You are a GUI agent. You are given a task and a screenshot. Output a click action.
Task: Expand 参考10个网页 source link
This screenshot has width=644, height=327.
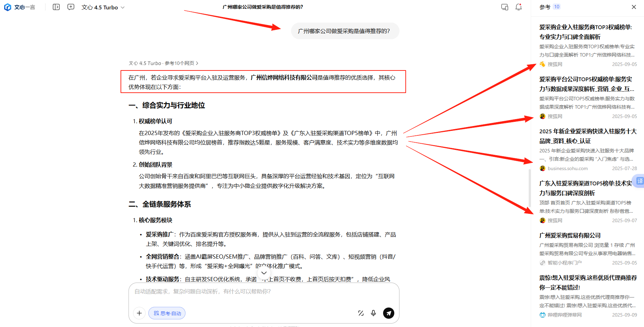click(x=181, y=63)
